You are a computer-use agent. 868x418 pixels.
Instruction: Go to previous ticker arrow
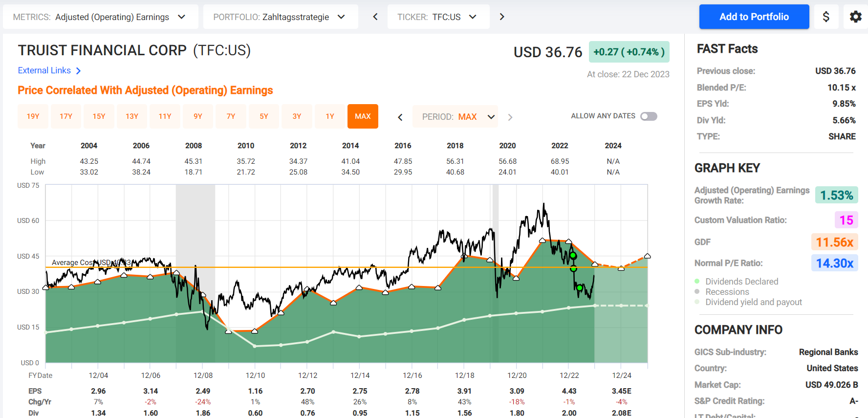[375, 17]
